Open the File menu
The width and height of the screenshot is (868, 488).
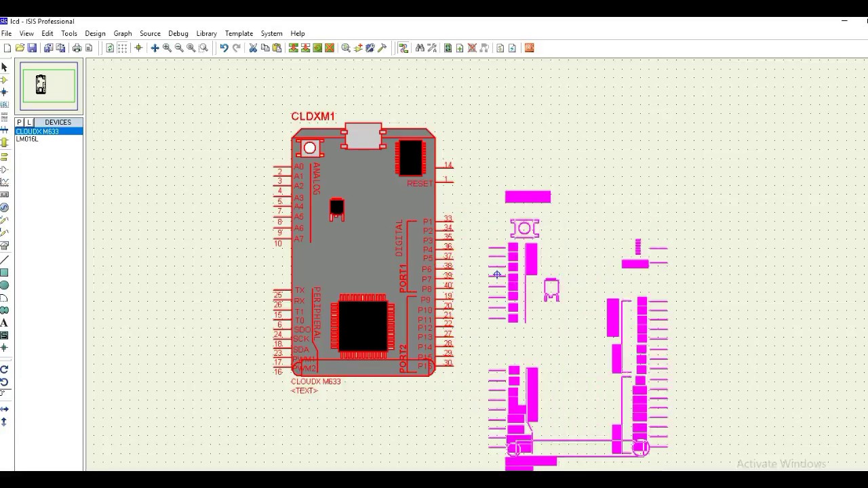pyautogui.click(x=6, y=33)
